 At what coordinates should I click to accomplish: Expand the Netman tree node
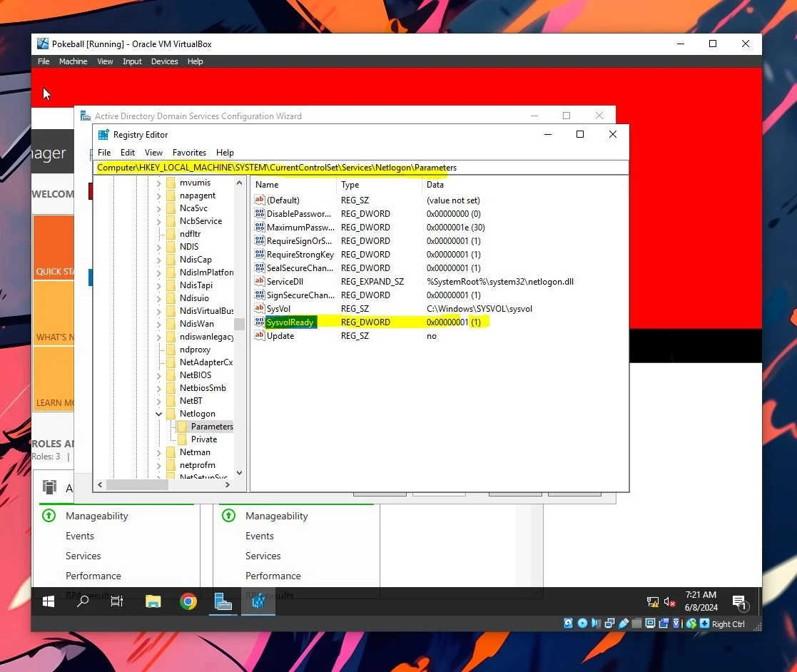point(158,452)
